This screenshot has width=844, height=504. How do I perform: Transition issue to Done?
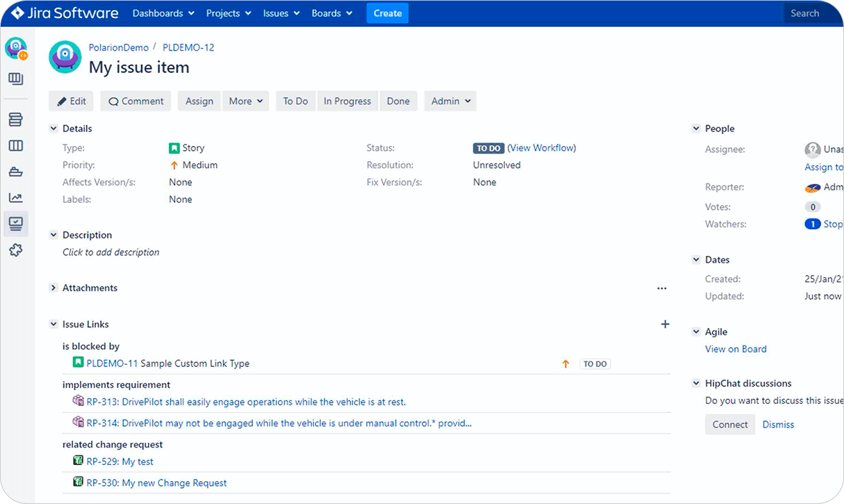pyautogui.click(x=398, y=101)
